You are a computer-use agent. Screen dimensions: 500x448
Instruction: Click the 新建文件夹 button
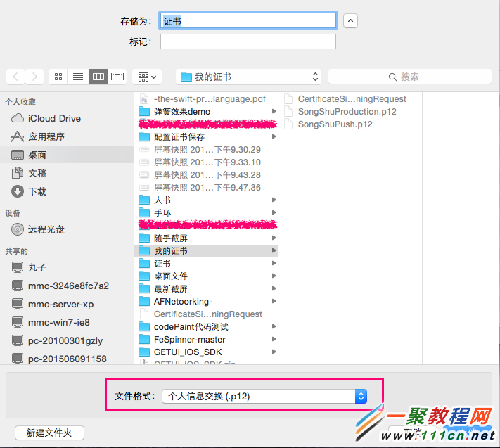point(49,433)
